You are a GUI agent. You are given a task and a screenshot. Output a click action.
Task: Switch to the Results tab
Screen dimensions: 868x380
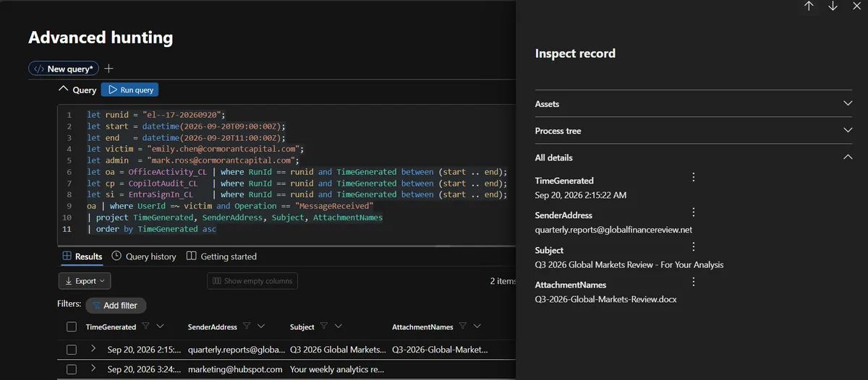pos(82,256)
